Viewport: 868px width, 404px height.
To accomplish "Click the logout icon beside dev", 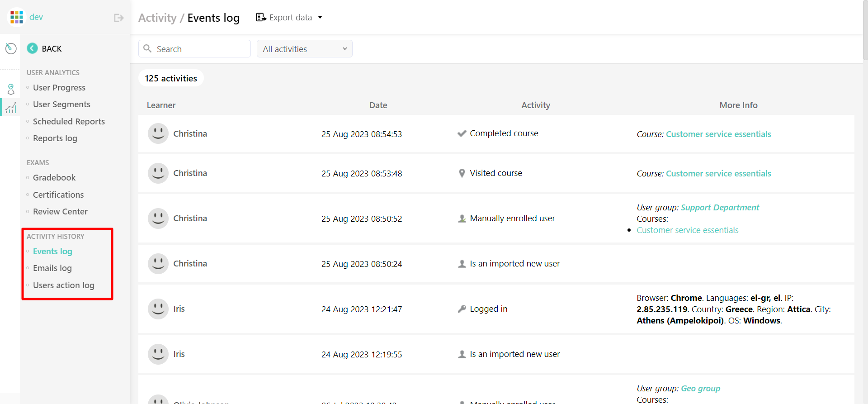I will pyautogui.click(x=119, y=18).
